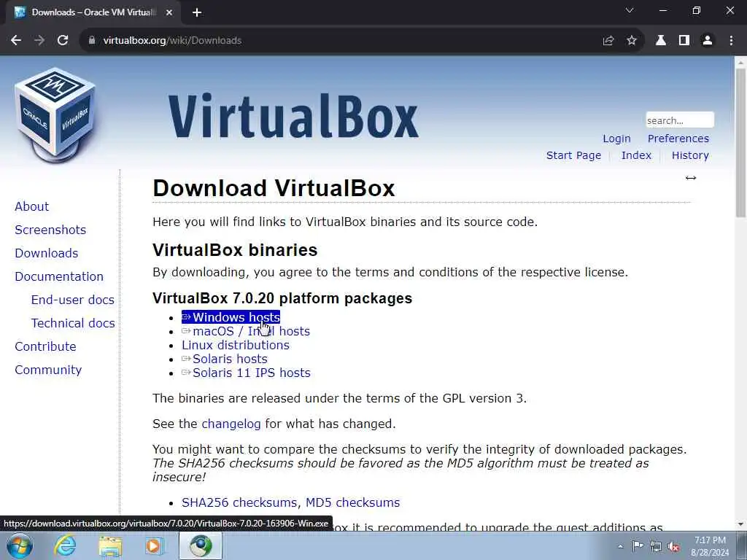Screen dimensions: 747x560
Task: Click the muted volume tray icon
Action: point(673,546)
